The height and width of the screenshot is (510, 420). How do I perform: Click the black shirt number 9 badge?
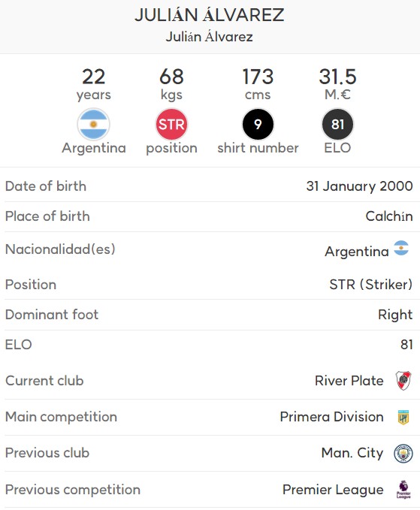[258, 124]
